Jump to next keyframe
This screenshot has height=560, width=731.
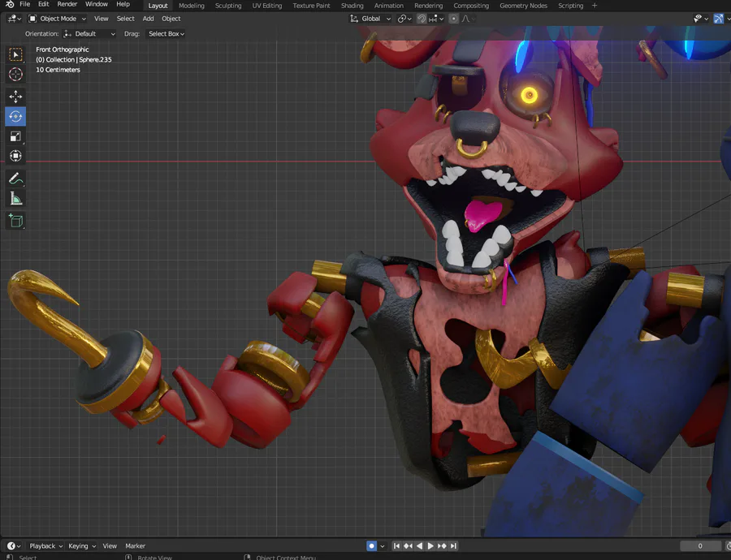coord(442,546)
